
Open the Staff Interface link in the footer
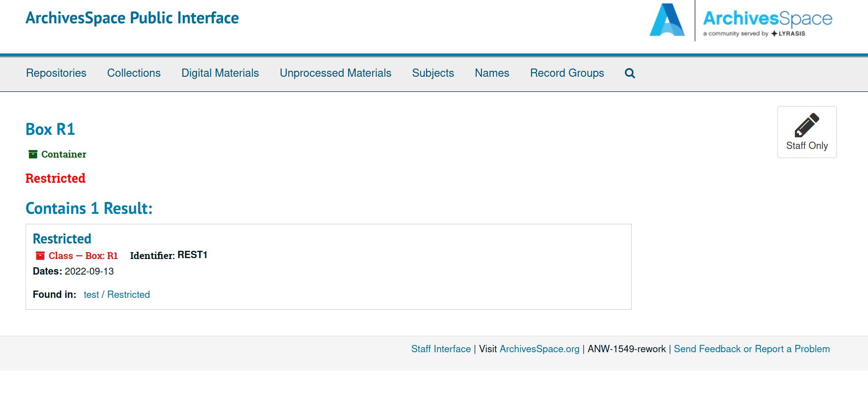(x=441, y=349)
